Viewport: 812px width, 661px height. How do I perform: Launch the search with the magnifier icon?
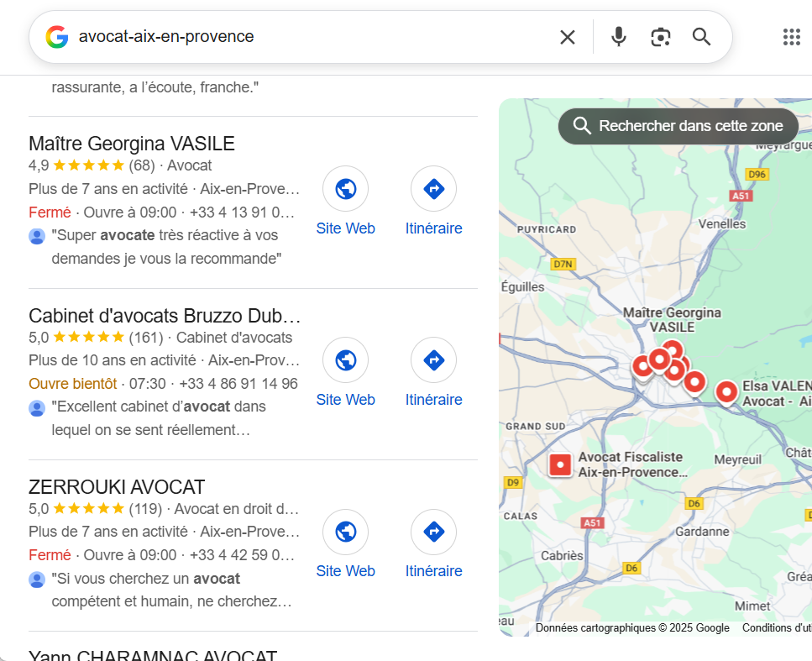point(701,37)
